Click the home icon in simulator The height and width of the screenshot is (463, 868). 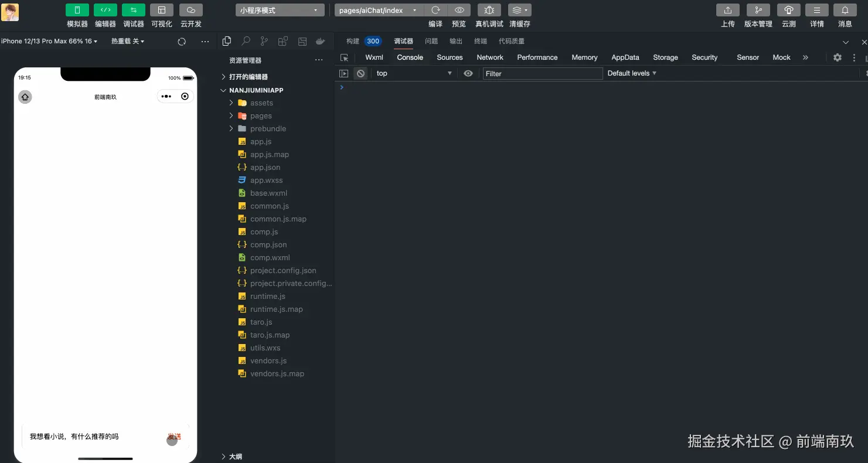coord(25,97)
